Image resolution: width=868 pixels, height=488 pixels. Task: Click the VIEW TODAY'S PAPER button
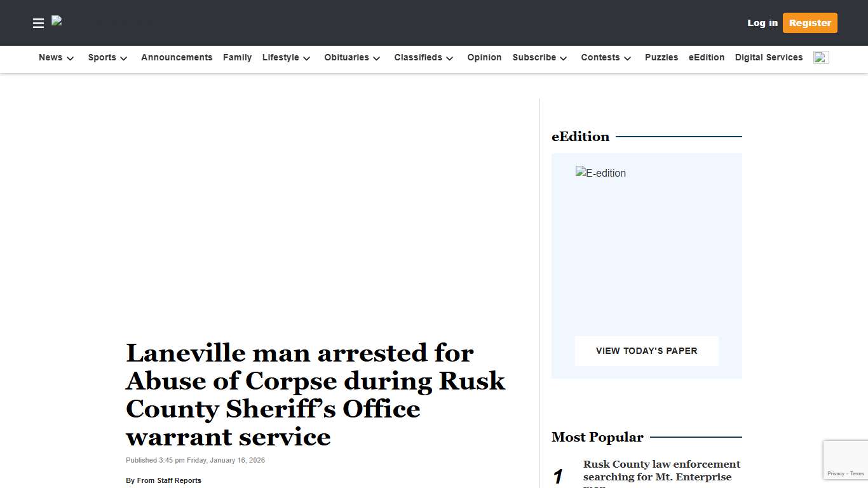click(x=646, y=350)
